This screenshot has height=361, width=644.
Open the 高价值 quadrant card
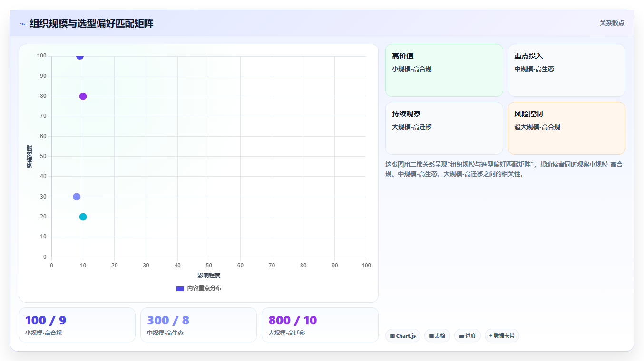pos(444,70)
